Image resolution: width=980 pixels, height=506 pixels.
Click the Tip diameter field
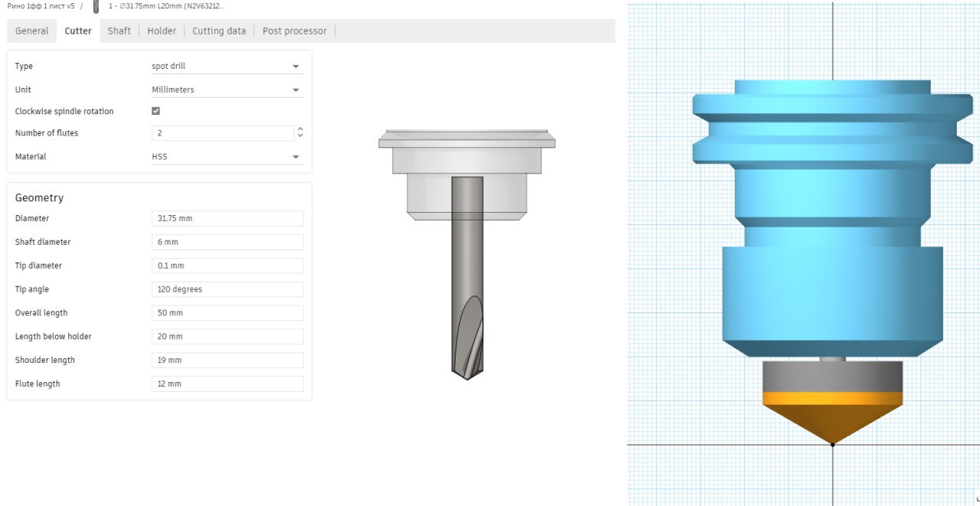tap(227, 266)
